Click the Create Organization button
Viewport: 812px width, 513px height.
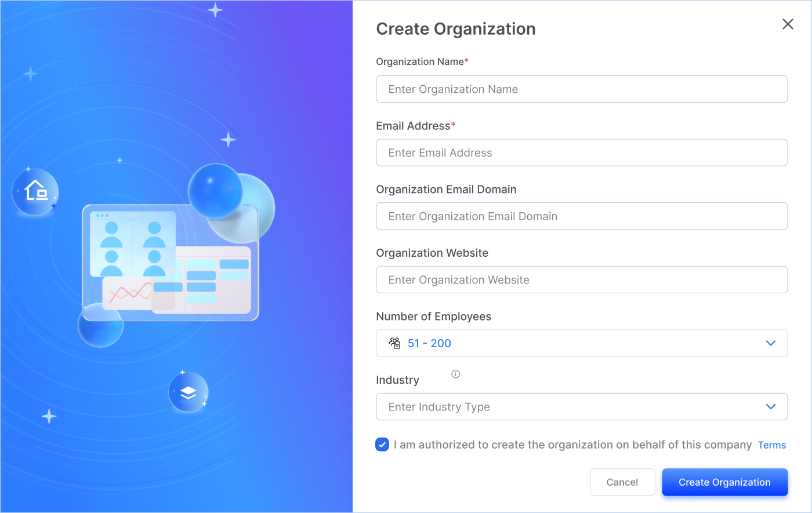(724, 482)
